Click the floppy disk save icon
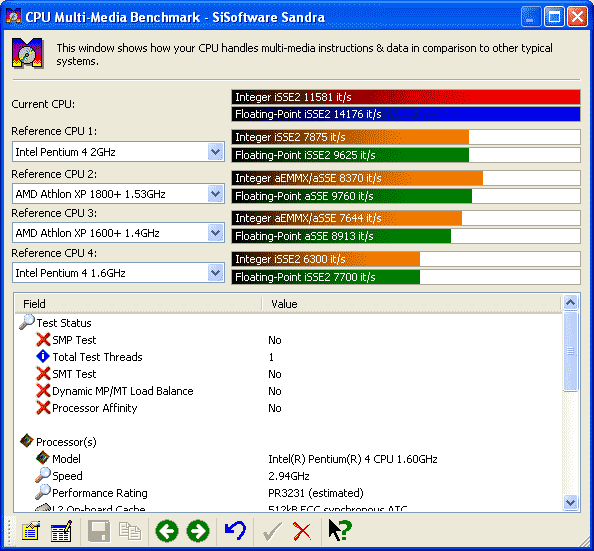This screenshot has width=594, height=551. [x=99, y=531]
